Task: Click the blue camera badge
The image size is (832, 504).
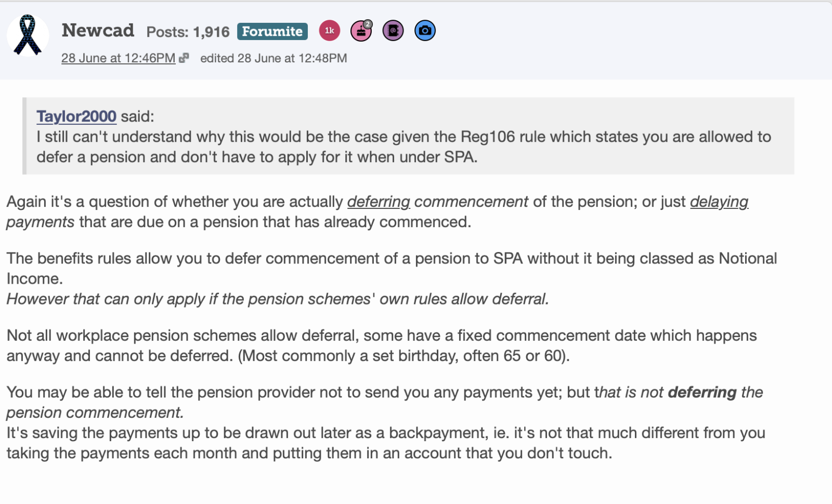Action: point(425,31)
